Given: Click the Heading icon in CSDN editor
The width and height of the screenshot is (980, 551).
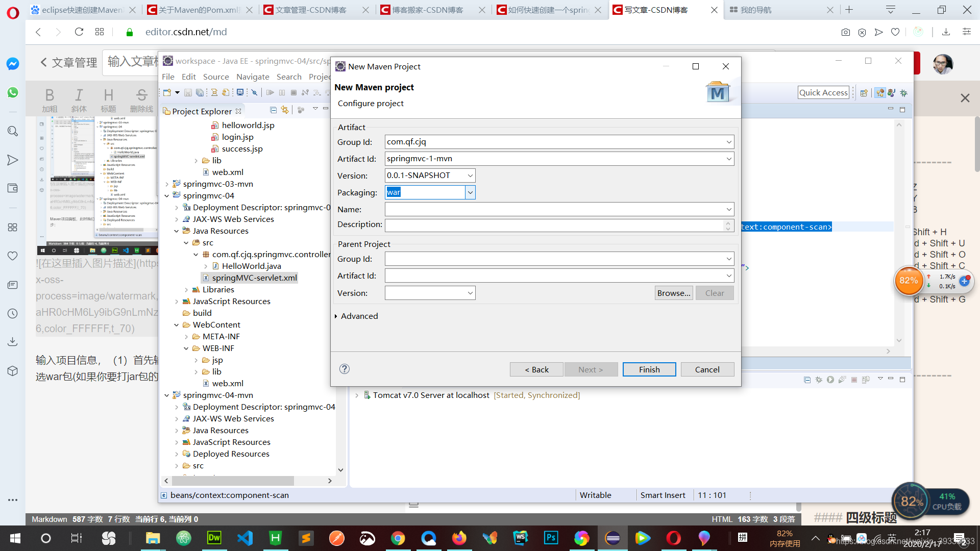Looking at the screenshot, I should click(108, 101).
